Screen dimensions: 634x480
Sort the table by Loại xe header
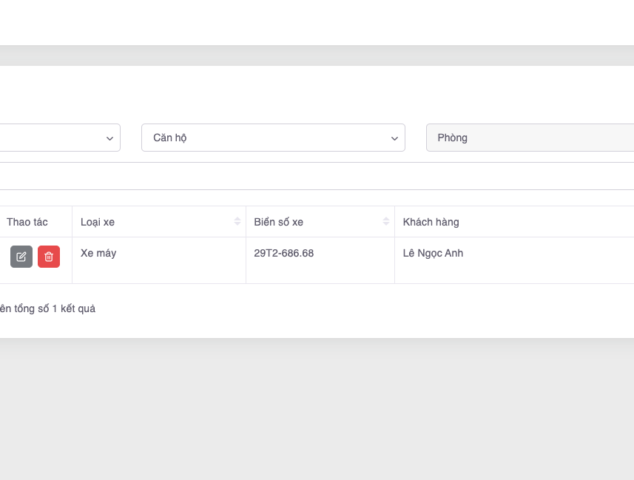98,221
